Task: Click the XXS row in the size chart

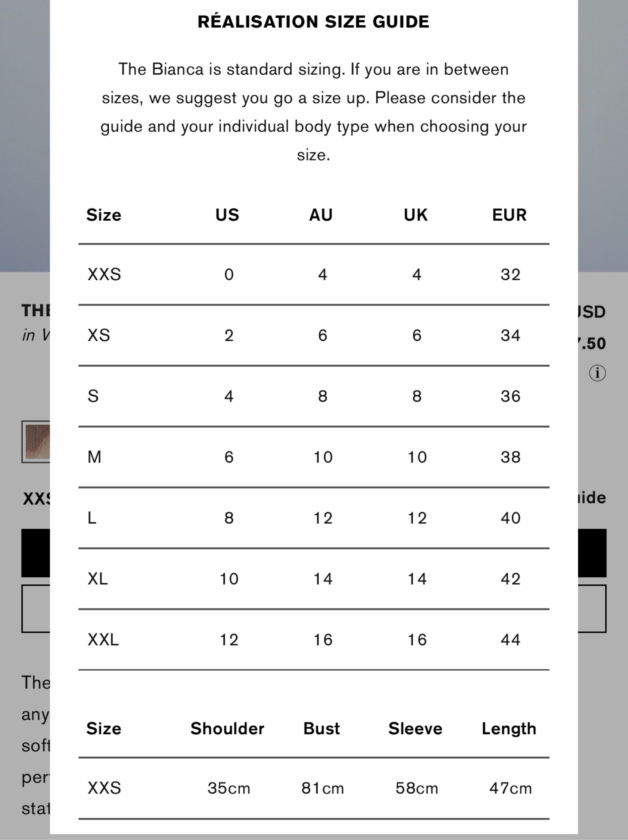Action: pyautogui.click(x=314, y=275)
